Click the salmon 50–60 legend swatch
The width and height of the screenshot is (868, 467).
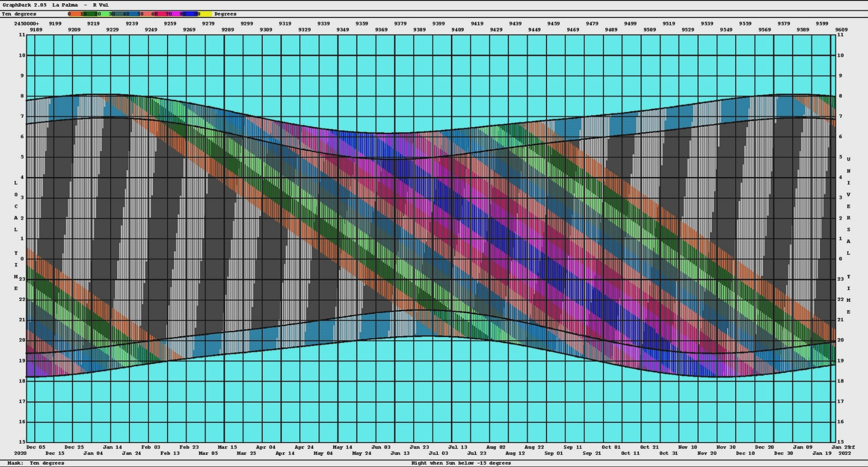[146, 14]
